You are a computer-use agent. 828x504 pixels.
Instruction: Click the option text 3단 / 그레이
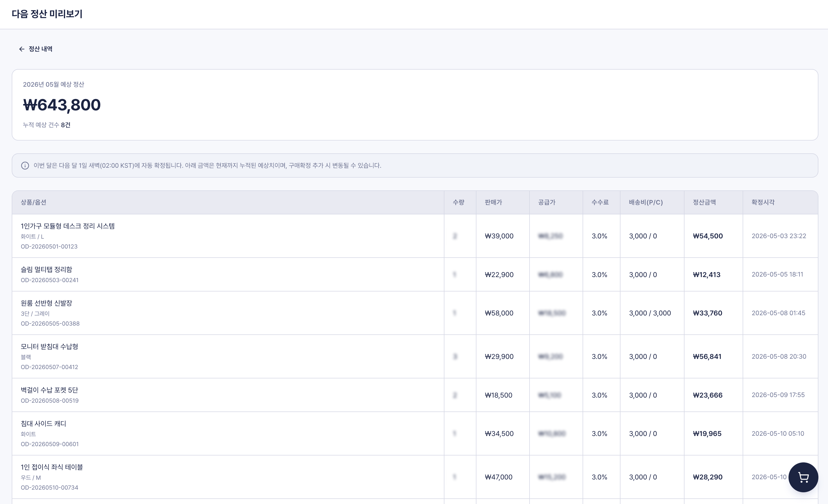[x=35, y=314]
